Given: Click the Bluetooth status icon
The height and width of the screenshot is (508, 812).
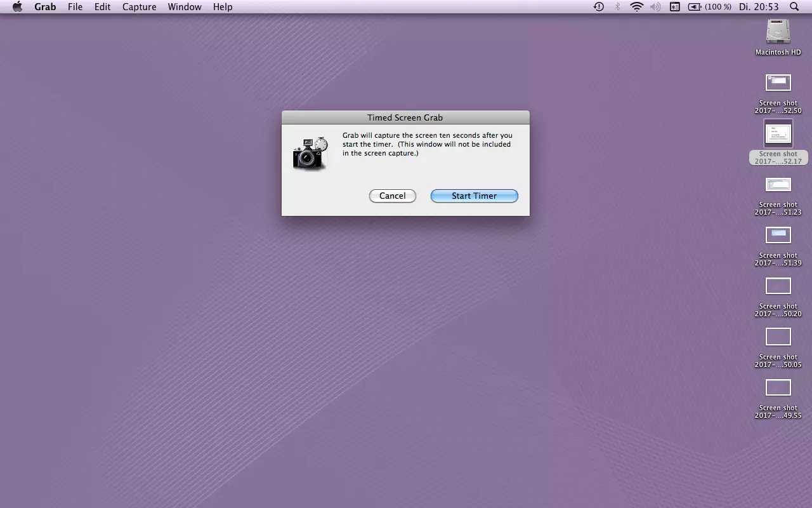Looking at the screenshot, I should pos(618,7).
